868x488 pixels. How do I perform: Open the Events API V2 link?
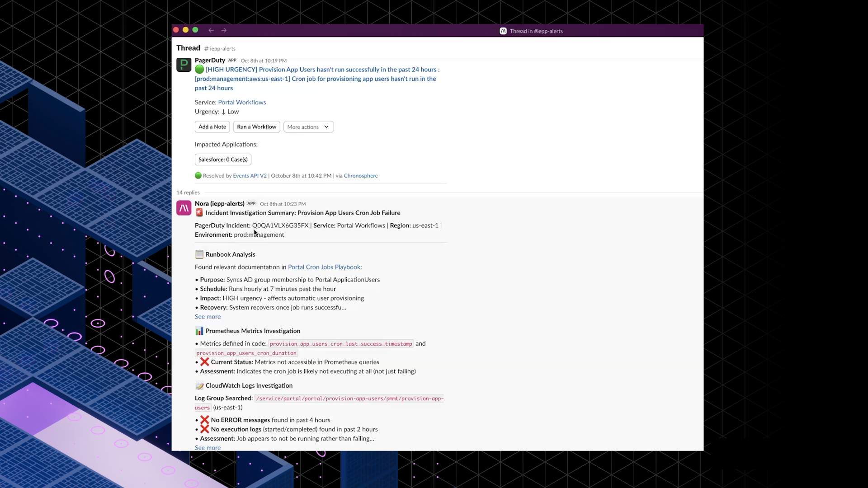pos(250,176)
